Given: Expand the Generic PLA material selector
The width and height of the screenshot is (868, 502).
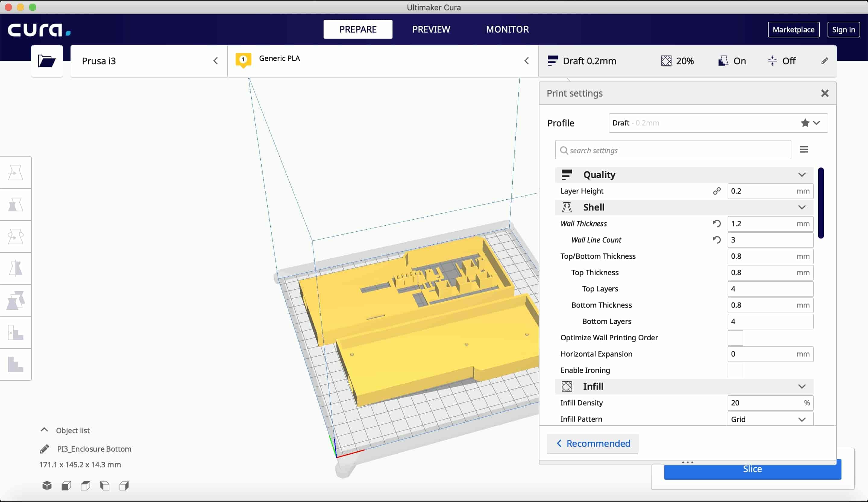Looking at the screenshot, I should pyautogui.click(x=383, y=61).
